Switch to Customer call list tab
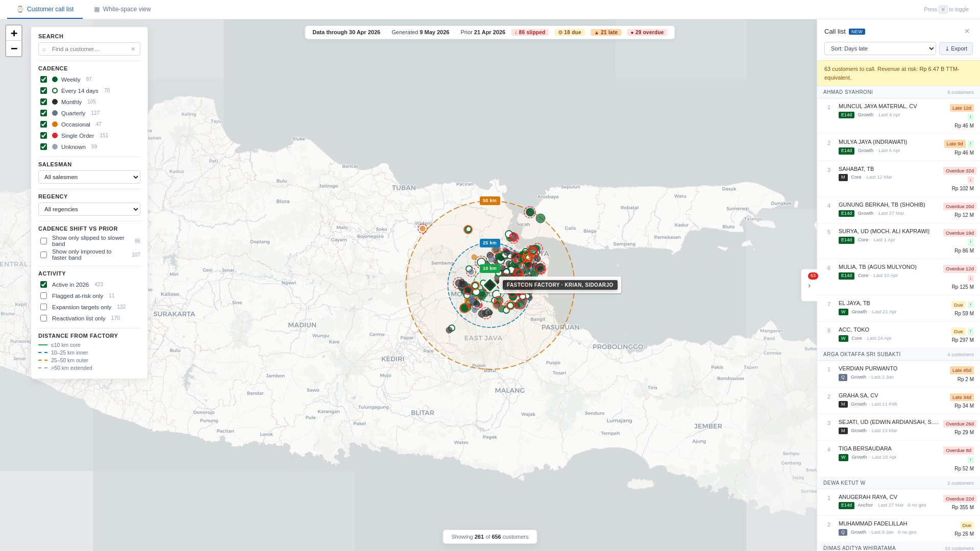 (45, 9)
